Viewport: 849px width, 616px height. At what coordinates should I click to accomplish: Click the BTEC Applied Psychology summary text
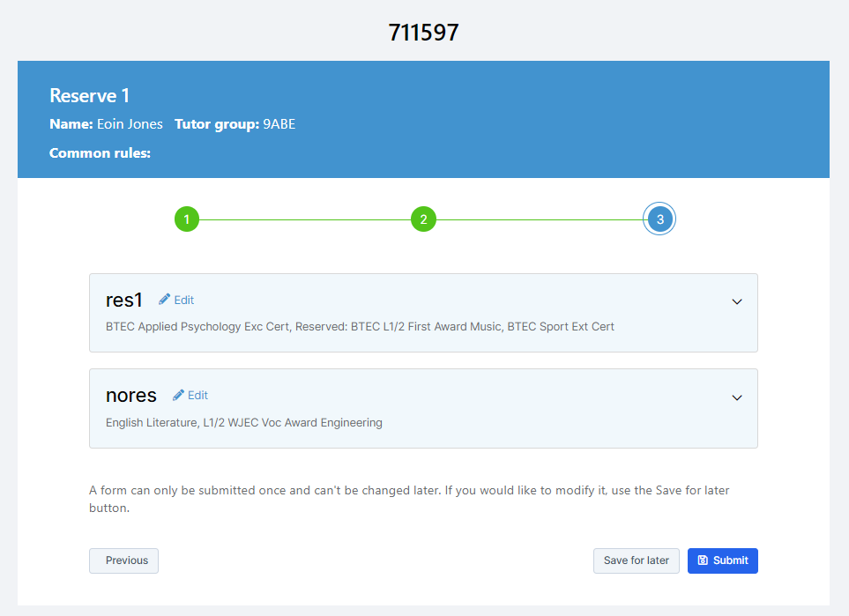360,326
